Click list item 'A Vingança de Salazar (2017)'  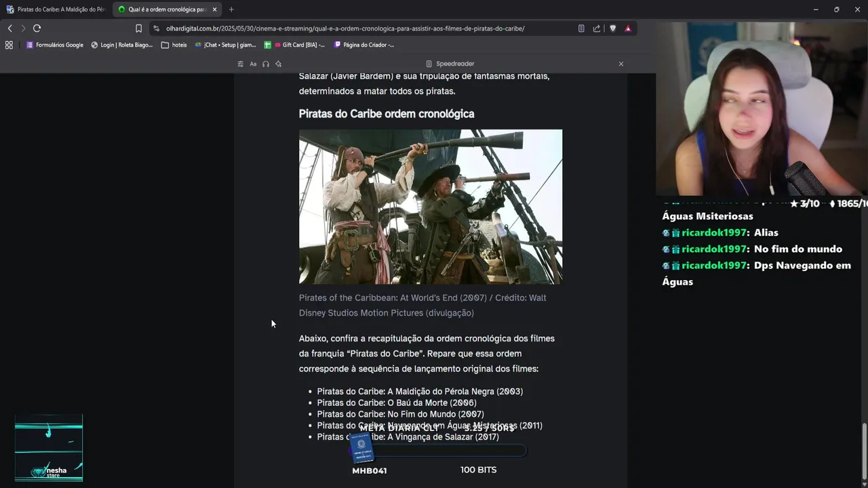point(408,437)
